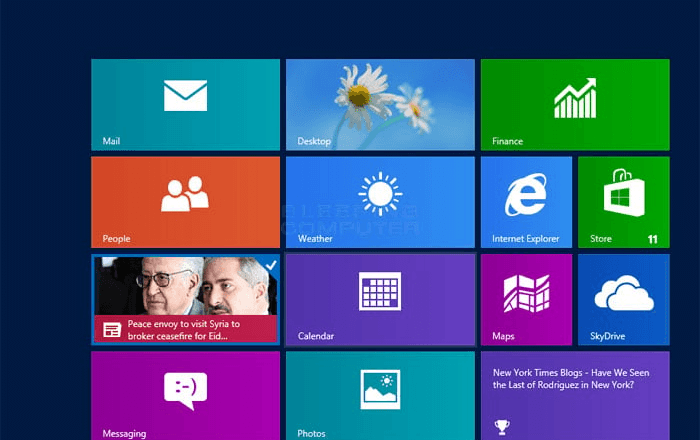The height and width of the screenshot is (440, 700).
Task: Click the "People" tile label
Action: click(117, 239)
